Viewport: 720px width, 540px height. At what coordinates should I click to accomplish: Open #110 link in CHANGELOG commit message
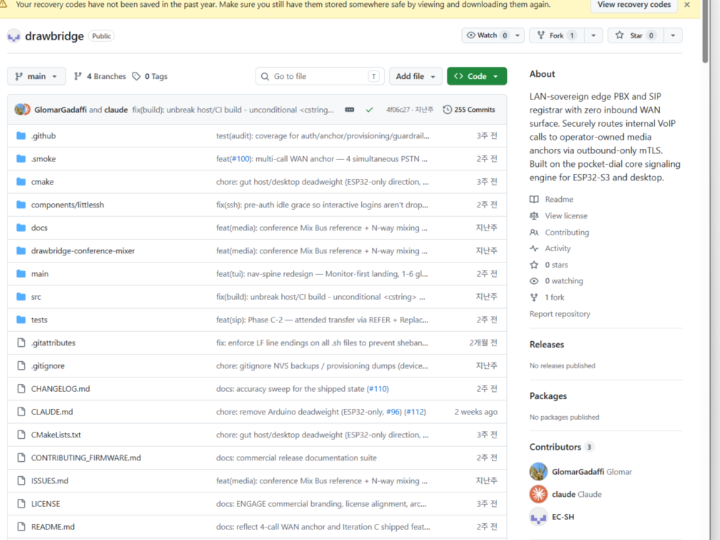378,389
